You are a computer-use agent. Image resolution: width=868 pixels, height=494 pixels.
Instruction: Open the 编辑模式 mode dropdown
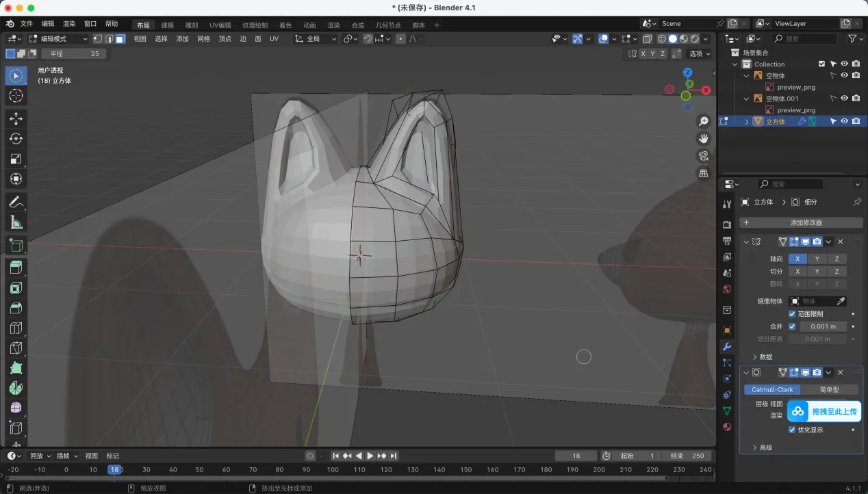58,39
